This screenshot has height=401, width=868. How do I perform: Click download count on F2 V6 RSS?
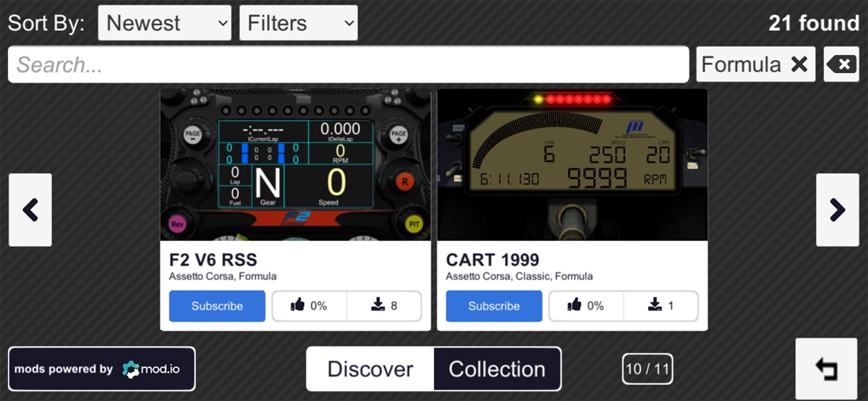point(384,306)
